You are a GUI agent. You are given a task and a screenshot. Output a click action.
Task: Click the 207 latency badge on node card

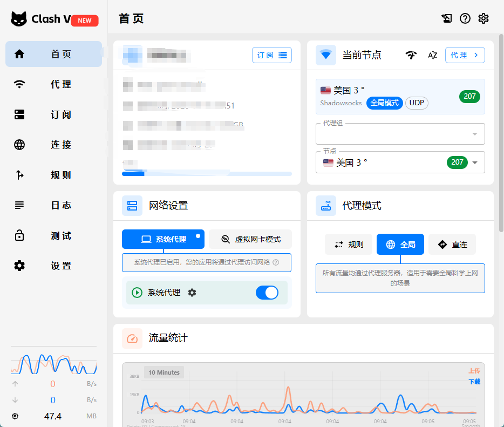click(469, 97)
